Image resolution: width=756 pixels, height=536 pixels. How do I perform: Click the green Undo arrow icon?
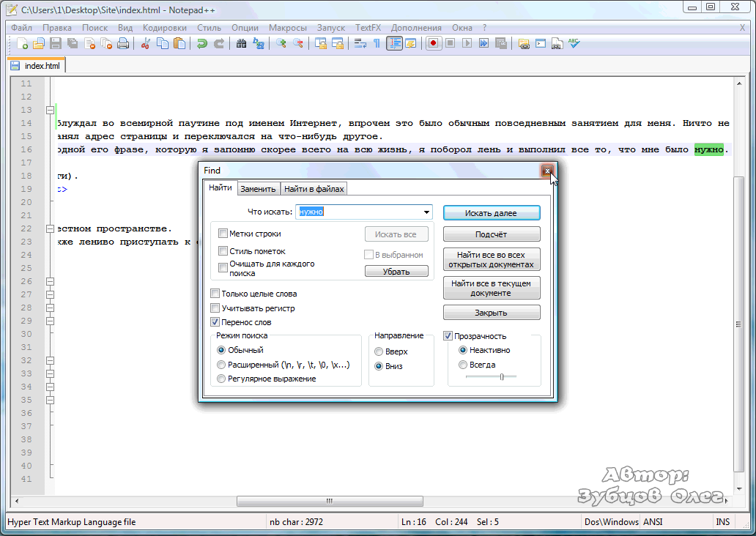202,44
